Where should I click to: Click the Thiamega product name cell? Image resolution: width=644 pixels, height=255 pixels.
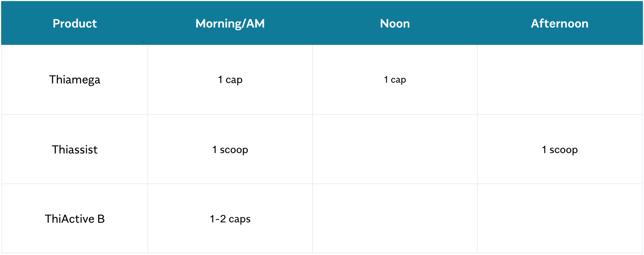75,80
